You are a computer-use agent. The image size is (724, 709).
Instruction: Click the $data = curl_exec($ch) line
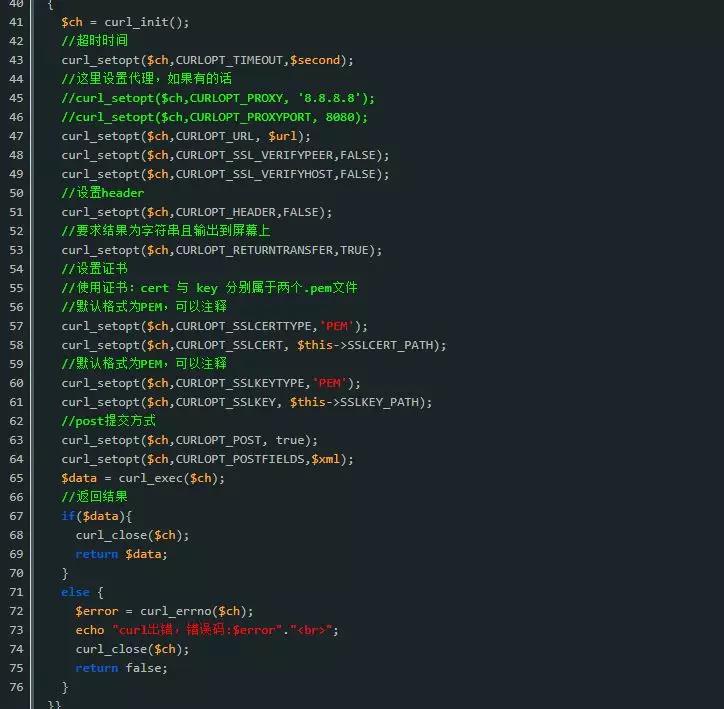pos(143,478)
